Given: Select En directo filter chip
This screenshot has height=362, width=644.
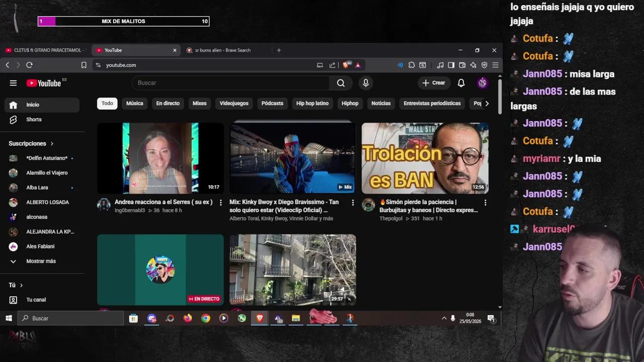Looking at the screenshot, I should point(168,103).
